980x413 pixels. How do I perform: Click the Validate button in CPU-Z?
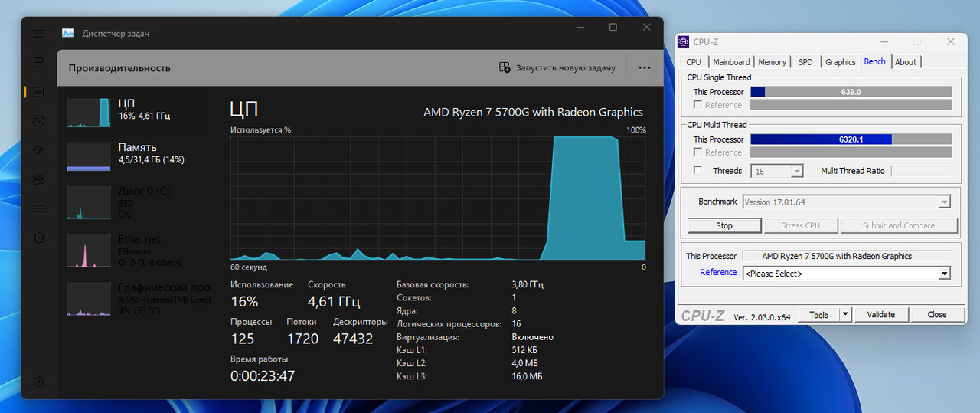tap(881, 315)
